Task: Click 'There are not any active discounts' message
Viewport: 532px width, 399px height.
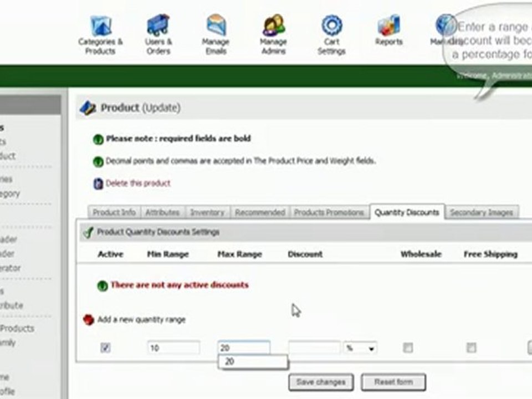Action: [x=180, y=285]
